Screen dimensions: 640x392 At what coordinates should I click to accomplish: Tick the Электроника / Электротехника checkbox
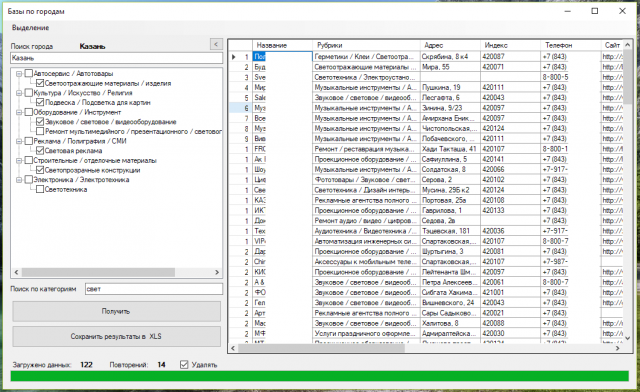point(29,180)
